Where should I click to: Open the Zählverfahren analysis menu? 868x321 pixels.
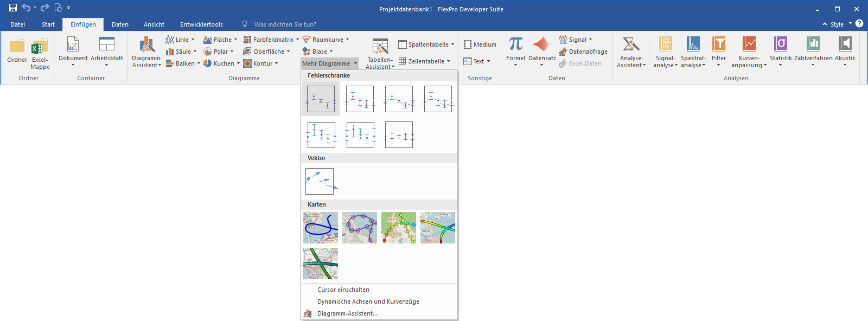coord(813,52)
